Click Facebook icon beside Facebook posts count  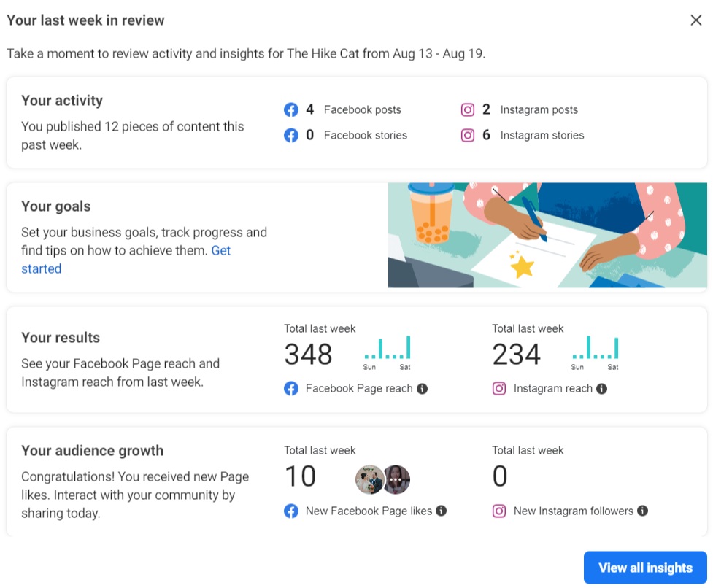pos(291,110)
